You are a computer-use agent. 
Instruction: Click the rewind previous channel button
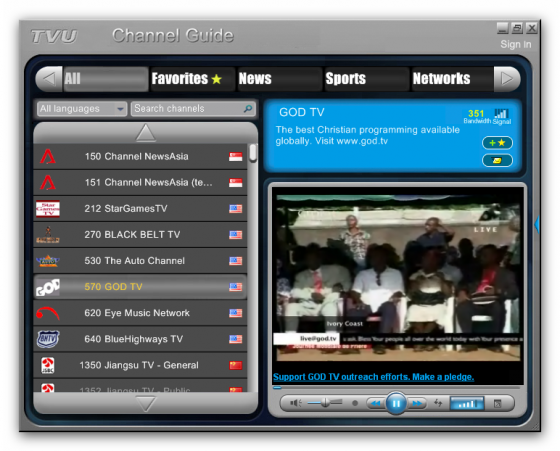(x=376, y=404)
